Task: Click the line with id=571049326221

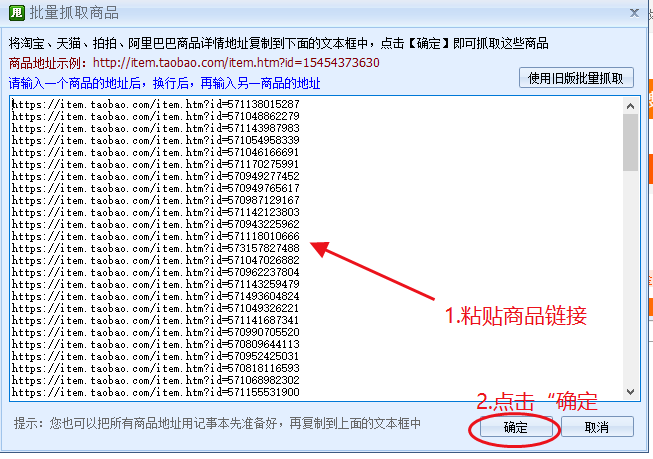Action: tap(156, 309)
